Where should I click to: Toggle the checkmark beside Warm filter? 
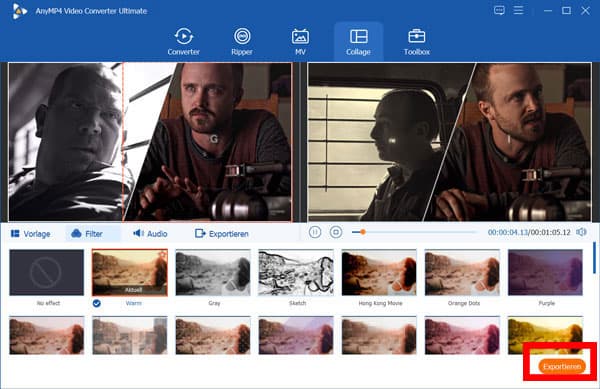(x=97, y=303)
